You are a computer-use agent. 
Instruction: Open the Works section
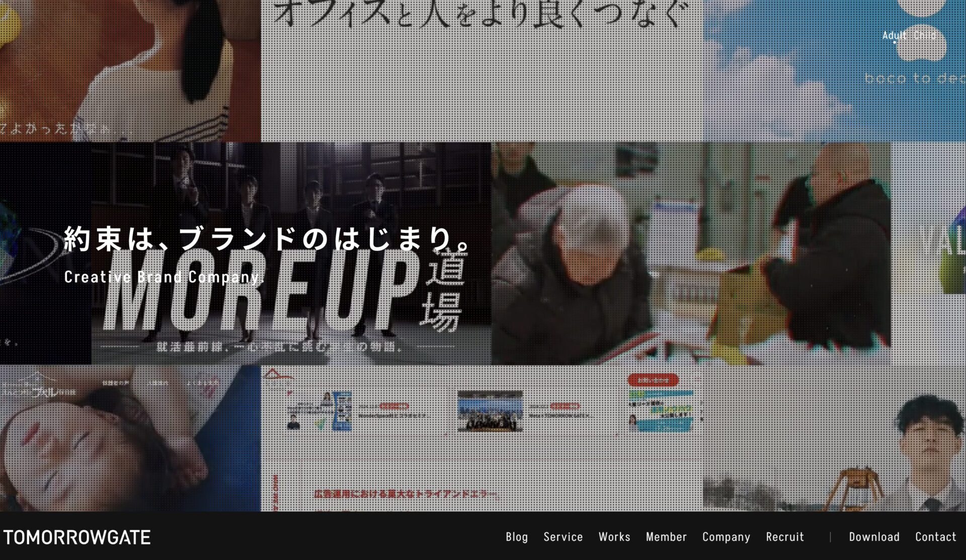(614, 537)
